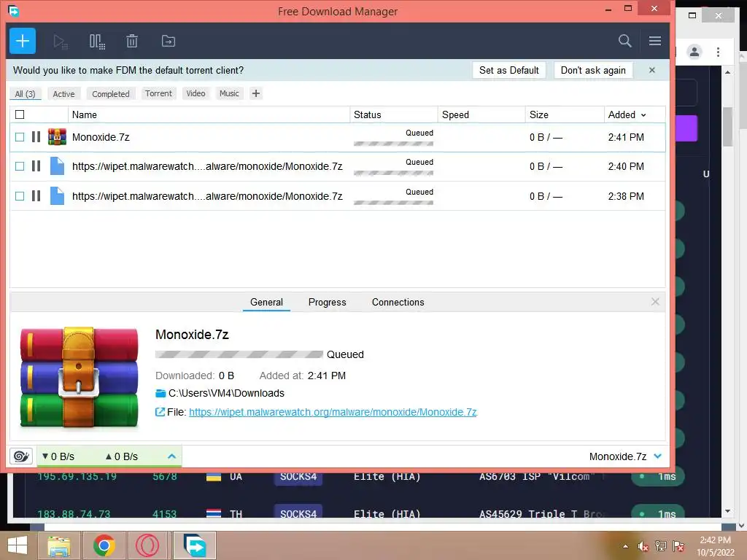Add a new filter tag with plus

pos(256,93)
